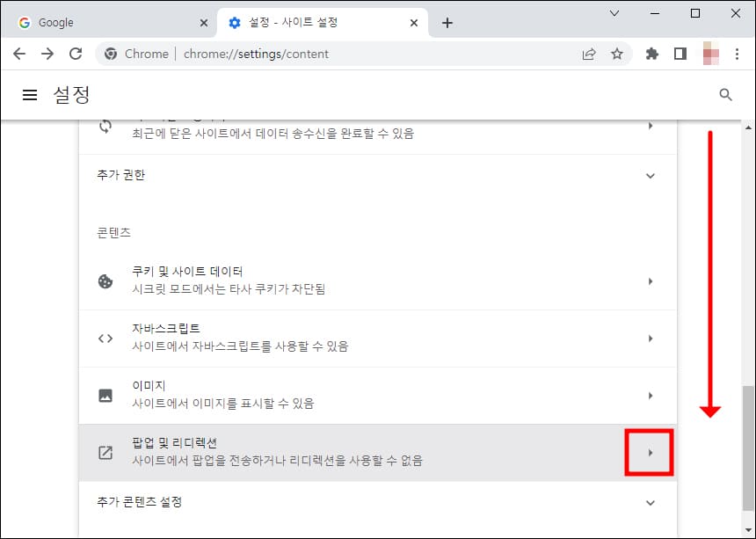This screenshot has height=539, width=756.
Task: Open the site information icon in address bar
Action: click(x=111, y=54)
